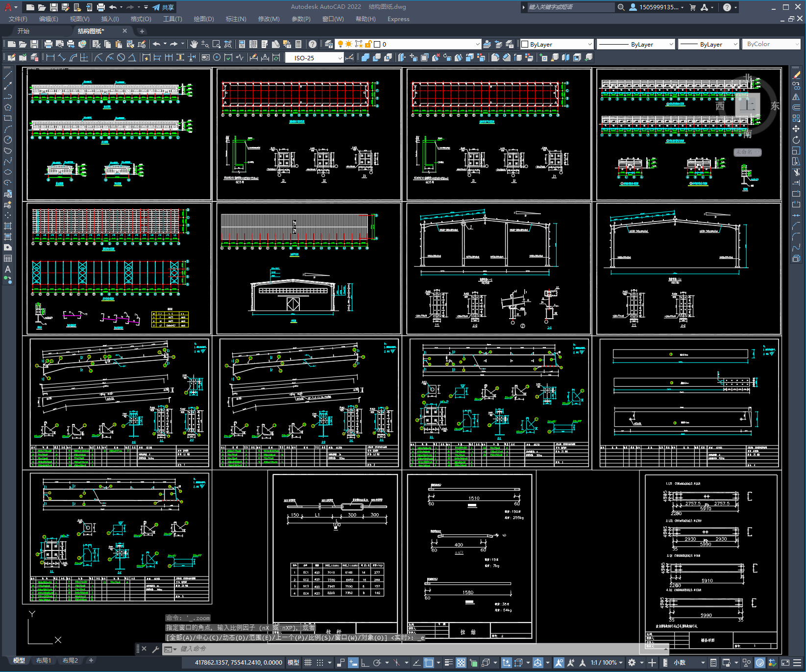Toggle polar tracking in status bar
The width and height of the screenshot is (806, 672).
pyautogui.click(x=377, y=662)
